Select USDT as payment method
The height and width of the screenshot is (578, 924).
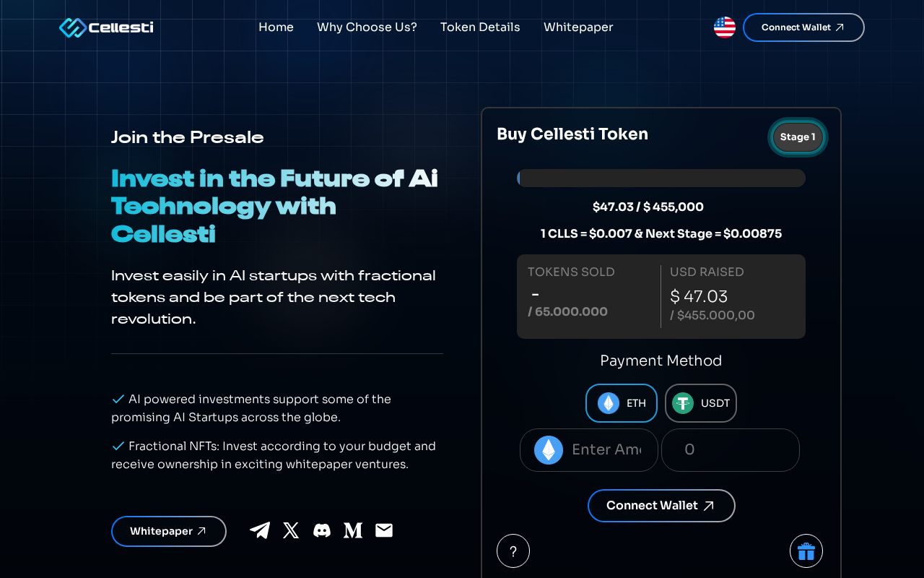click(700, 403)
